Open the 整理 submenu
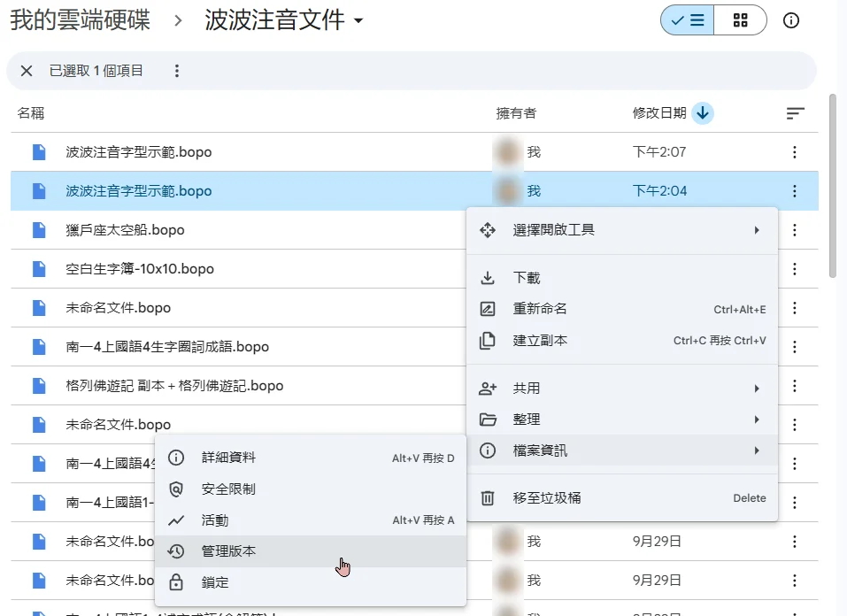847x616 pixels. [621, 420]
